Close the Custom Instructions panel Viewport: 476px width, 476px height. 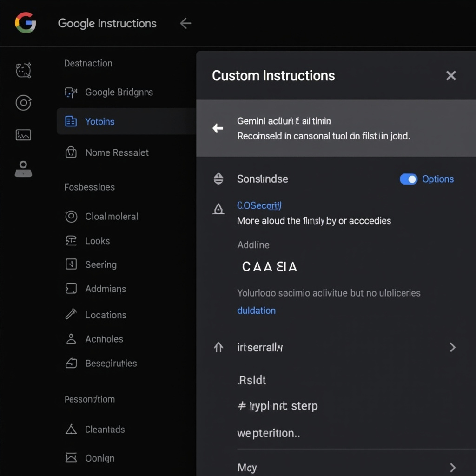pyautogui.click(x=451, y=76)
